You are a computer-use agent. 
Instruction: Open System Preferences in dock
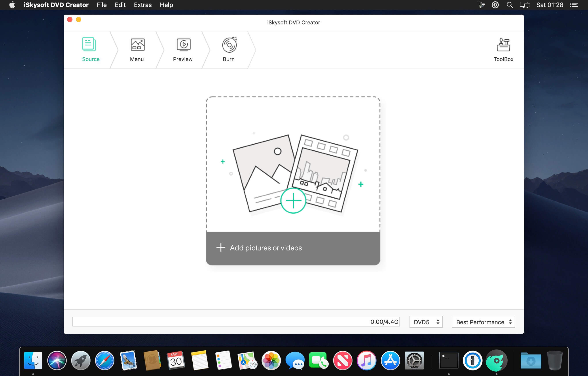(414, 360)
